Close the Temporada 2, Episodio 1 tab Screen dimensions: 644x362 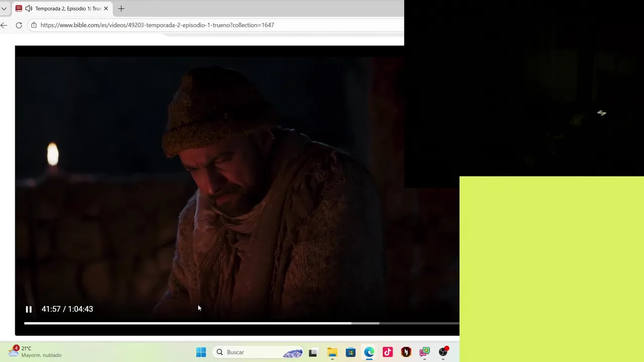pos(106,9)
